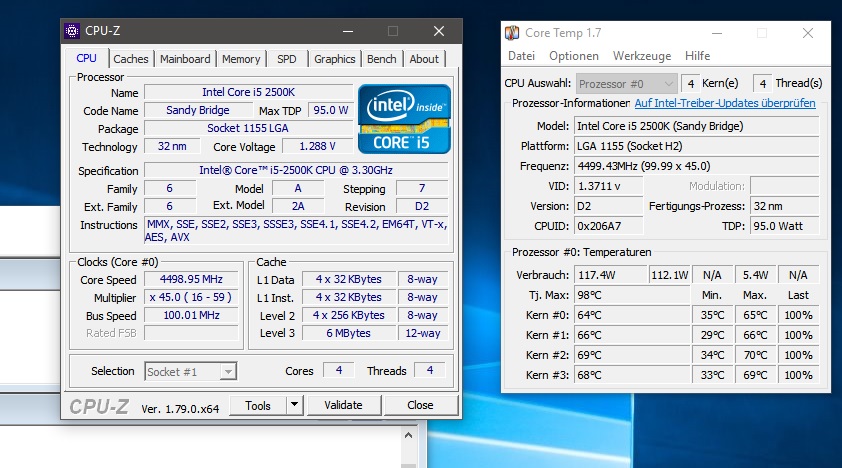This screenshot has height=468, width=842.
Task: Click the Level 3 12-way value
Action: tap(423, 333)
